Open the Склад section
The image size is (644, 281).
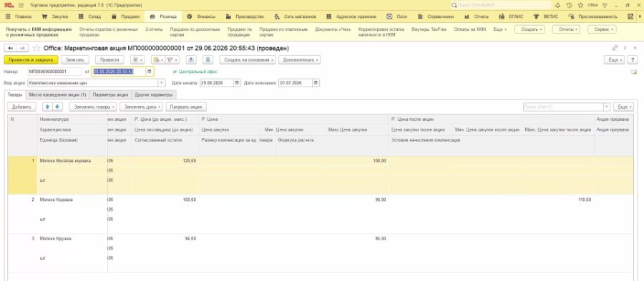click(x=89, y=17)
